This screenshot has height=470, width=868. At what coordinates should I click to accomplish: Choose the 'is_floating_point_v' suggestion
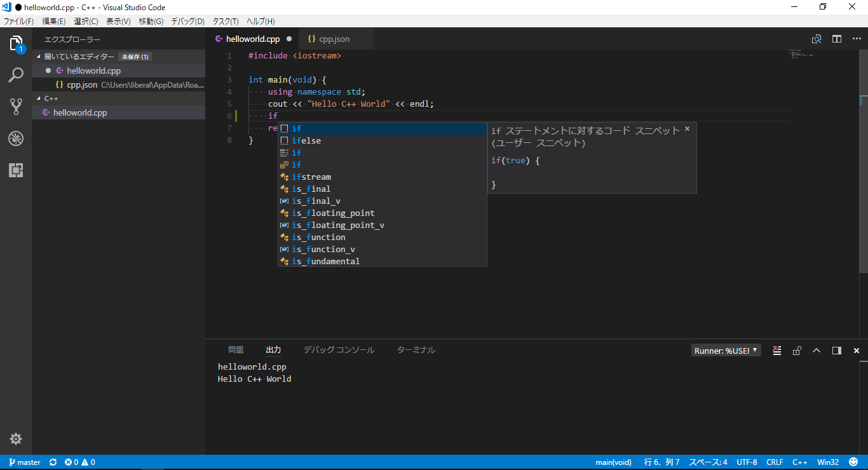[383, 225]
